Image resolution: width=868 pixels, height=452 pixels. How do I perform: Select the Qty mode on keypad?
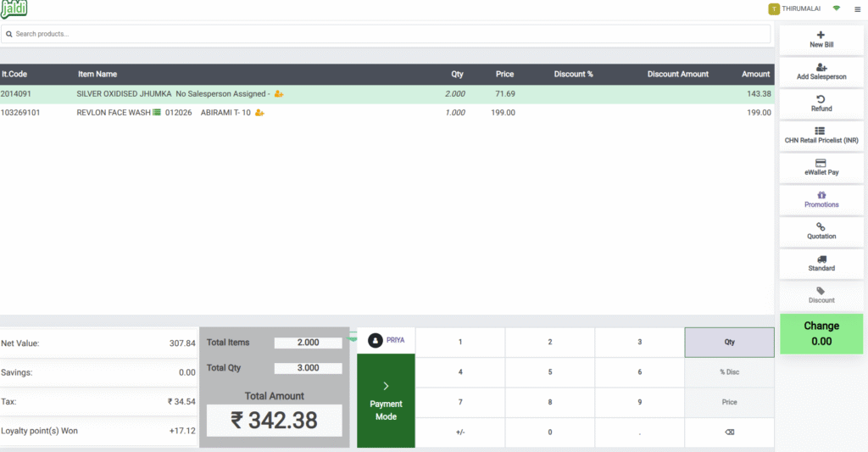(x=729, y=343)
